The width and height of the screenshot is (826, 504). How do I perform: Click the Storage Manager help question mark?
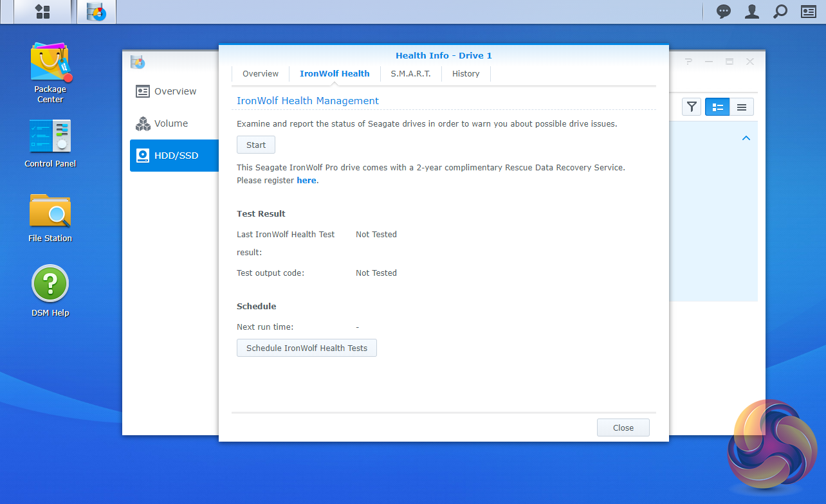click(x=688, y=62)
